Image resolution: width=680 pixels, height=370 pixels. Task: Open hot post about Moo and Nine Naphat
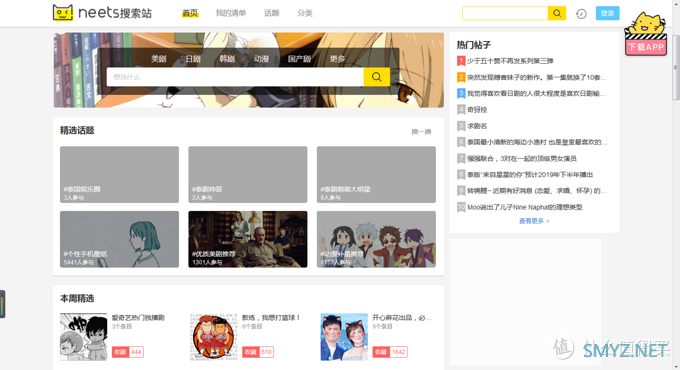coord(525,207)
